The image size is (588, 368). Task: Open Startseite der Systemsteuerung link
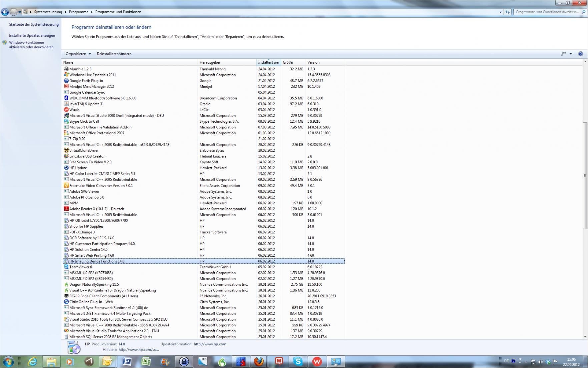click(34, 24)
